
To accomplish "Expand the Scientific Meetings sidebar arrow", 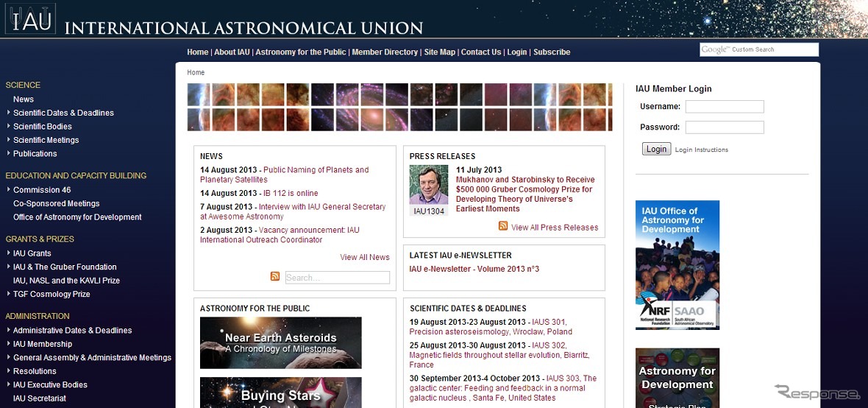I will (x=9, y=140).
